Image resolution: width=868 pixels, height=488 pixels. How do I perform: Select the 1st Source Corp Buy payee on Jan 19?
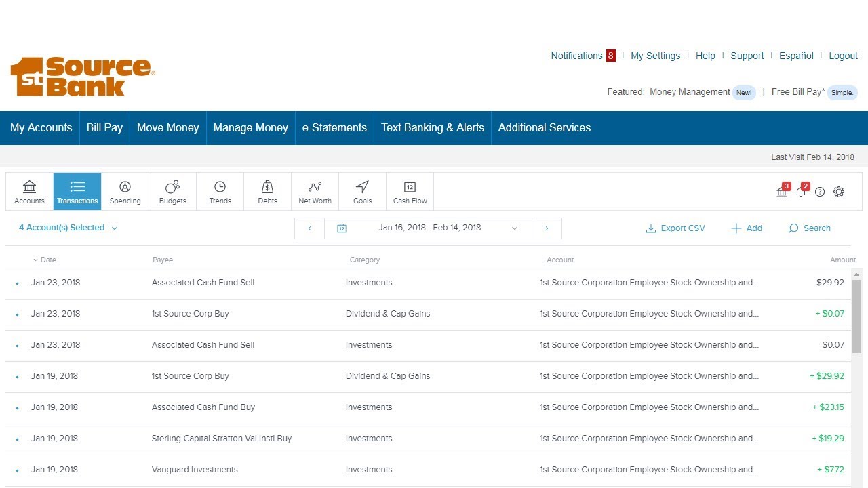click(x=191, y=376)
